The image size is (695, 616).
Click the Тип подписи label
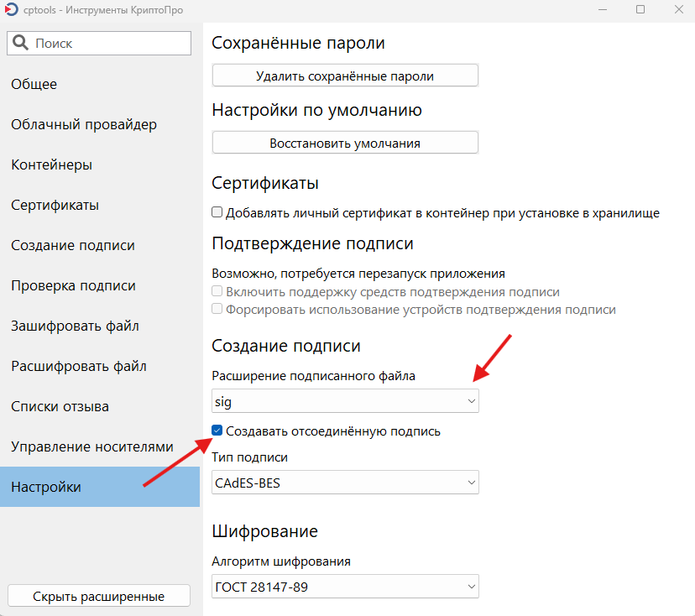click(x=249, y=457)
